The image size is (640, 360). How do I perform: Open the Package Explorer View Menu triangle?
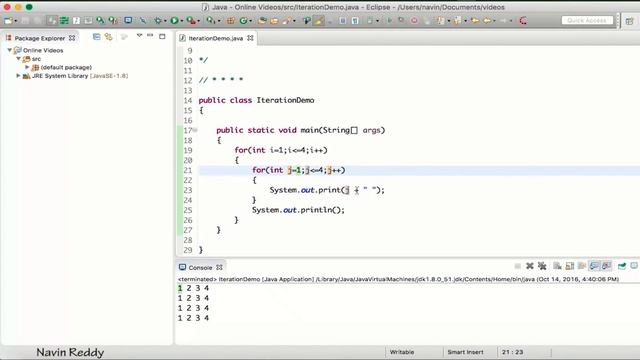[140, 36]
